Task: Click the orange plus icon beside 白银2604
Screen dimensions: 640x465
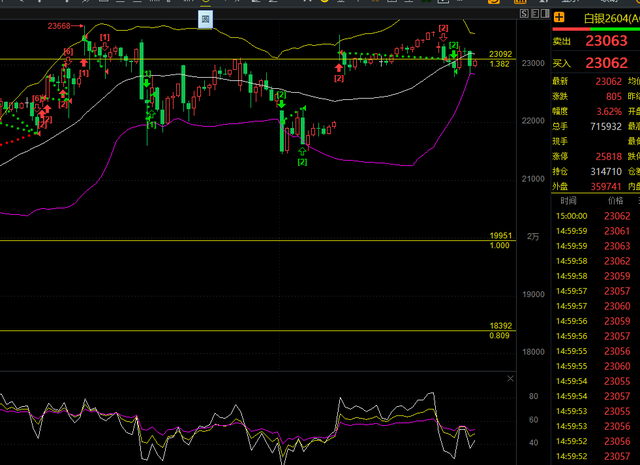Action: pos(559,17)
